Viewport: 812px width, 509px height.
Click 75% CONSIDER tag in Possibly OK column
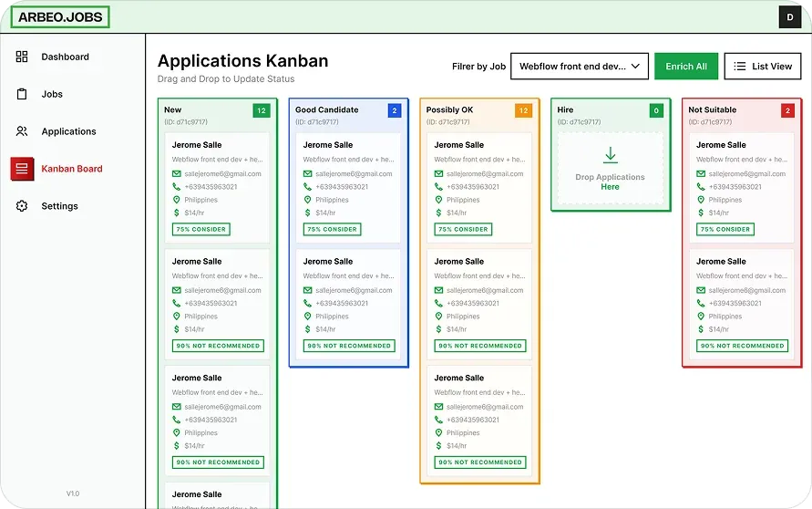(463, 229)
